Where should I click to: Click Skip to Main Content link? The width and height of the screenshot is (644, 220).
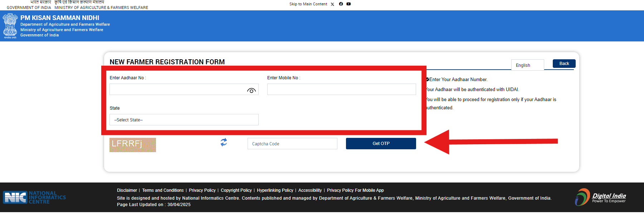coord(308,4)
